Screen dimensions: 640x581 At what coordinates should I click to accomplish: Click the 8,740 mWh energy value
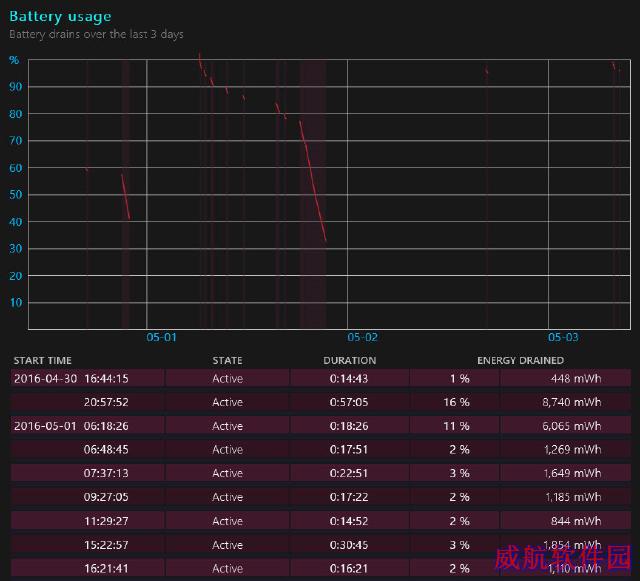571,402
